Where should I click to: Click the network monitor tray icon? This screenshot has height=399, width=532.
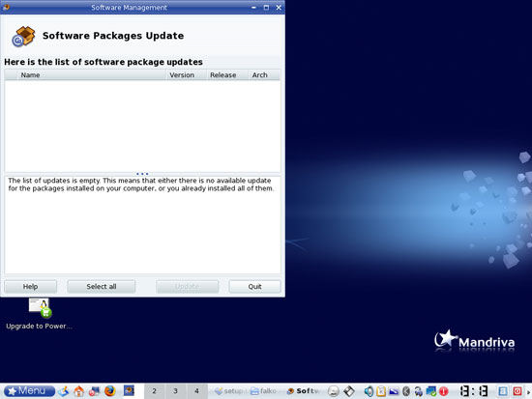coord(430,391)
